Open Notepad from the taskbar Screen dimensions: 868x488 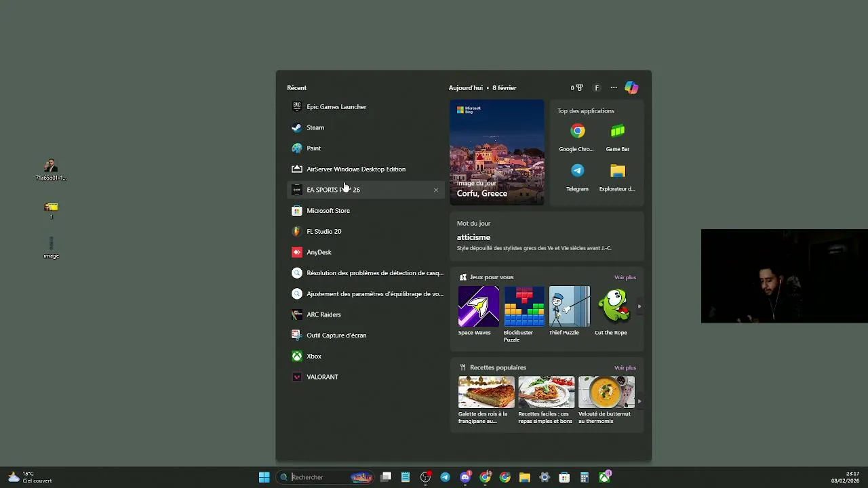click(406, 477)
